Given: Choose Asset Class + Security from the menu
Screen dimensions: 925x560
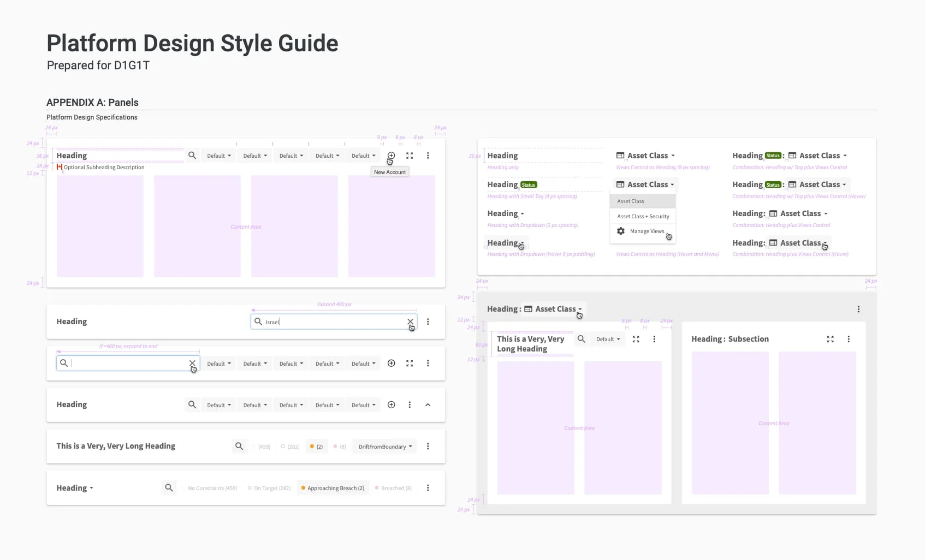Looking at the screenshot, I should pos(643,216).
